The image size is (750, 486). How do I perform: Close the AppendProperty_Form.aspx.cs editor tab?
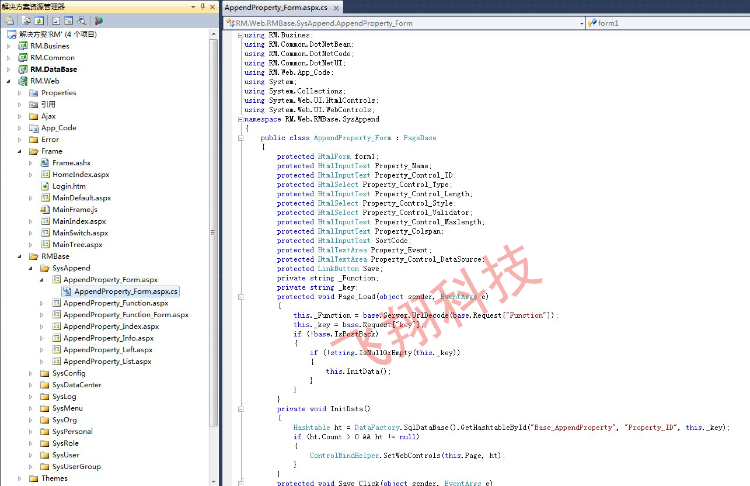click(340, 7)
